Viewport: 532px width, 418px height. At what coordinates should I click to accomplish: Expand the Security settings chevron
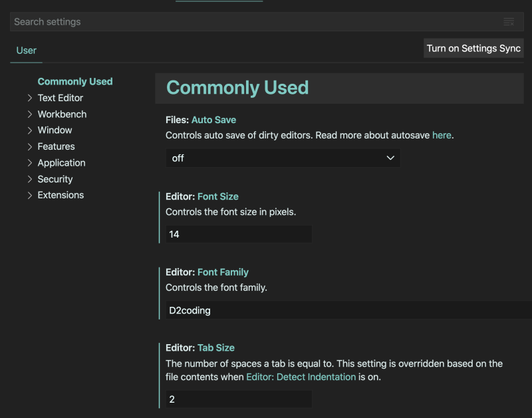pyautogui.click(x=30, y=179)
